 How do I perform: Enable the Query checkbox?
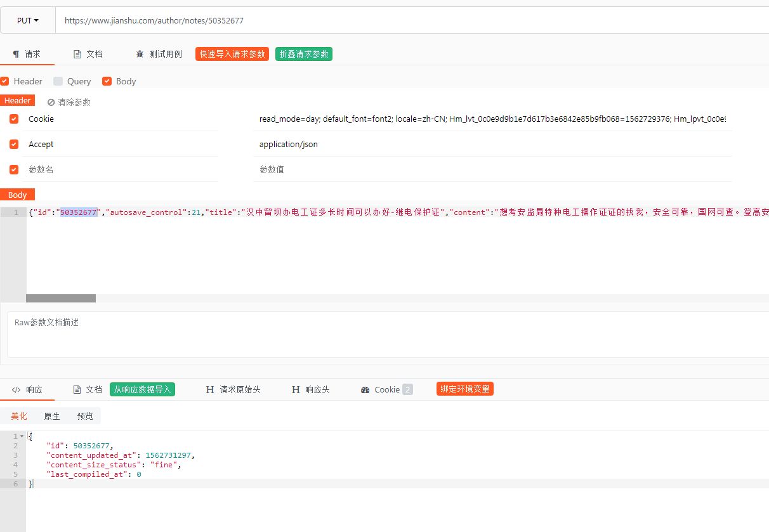[58, 81]
